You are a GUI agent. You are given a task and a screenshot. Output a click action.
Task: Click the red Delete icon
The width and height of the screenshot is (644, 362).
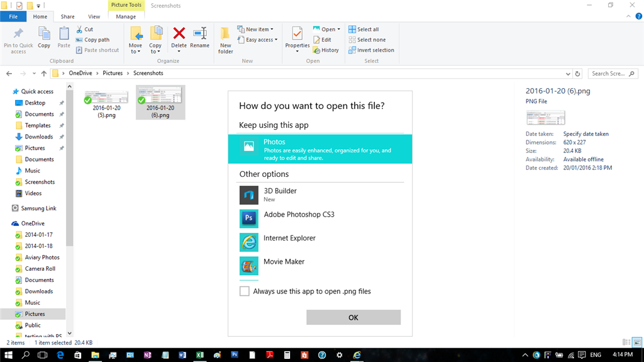tap(179, 33)
